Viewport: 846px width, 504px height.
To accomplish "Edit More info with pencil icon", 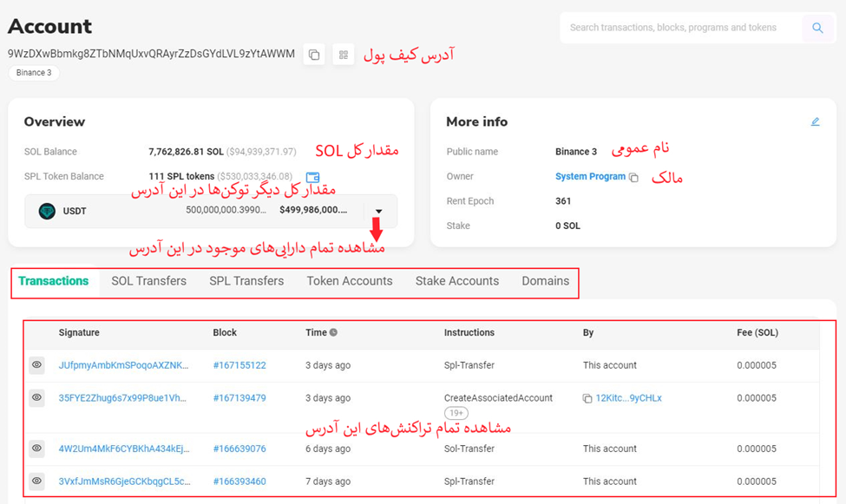I will point(816,122).
